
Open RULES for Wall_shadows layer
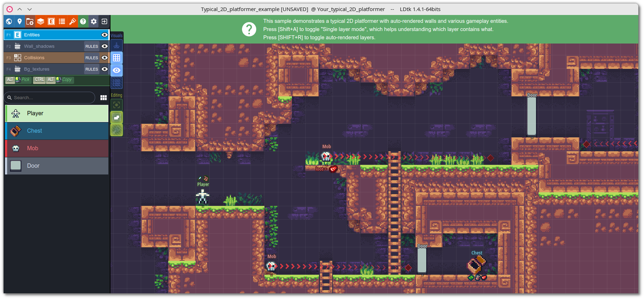click(x=92, y=46)
